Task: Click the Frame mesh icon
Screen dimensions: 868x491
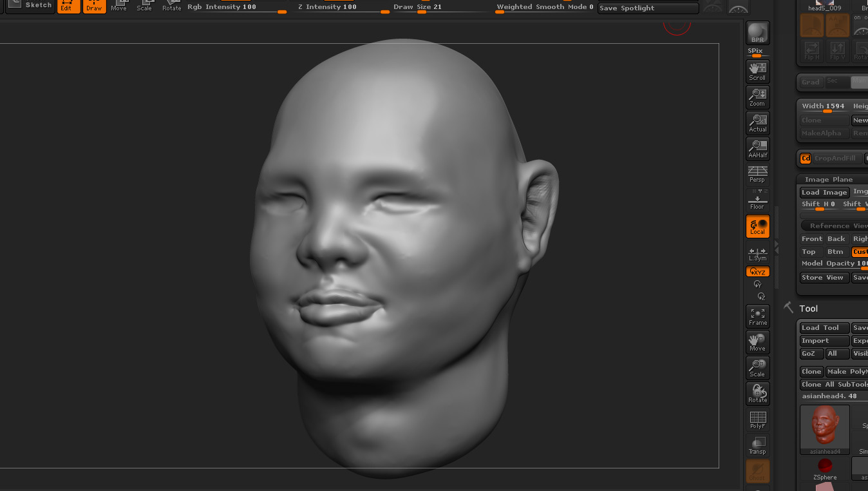Action: 757,316
